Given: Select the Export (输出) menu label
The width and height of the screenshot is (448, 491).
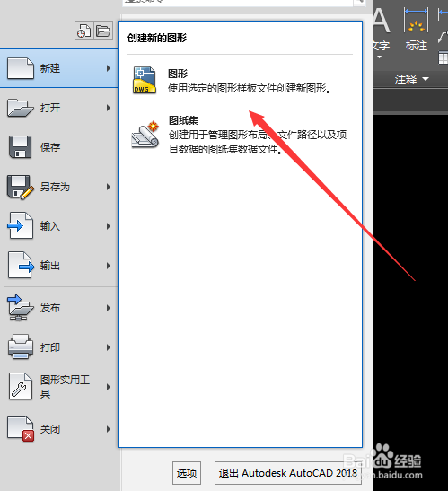Looking at the screenshot, I should tap(50, 266).
